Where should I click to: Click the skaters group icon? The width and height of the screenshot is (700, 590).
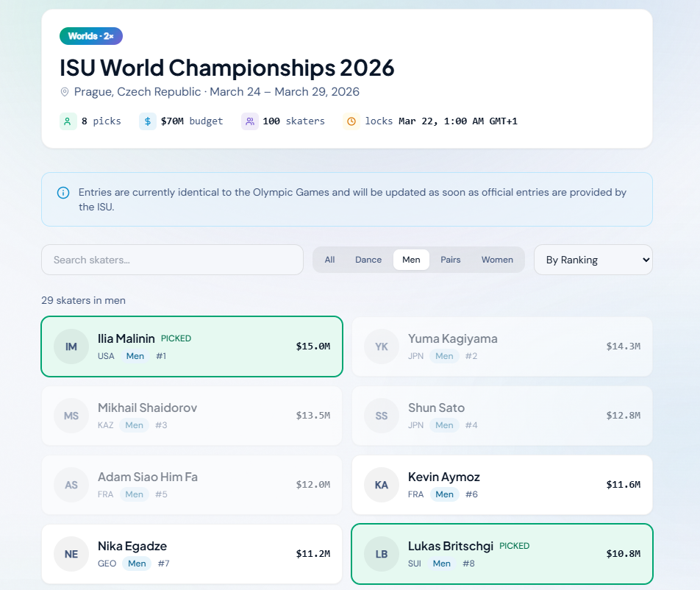coord(249,121)
